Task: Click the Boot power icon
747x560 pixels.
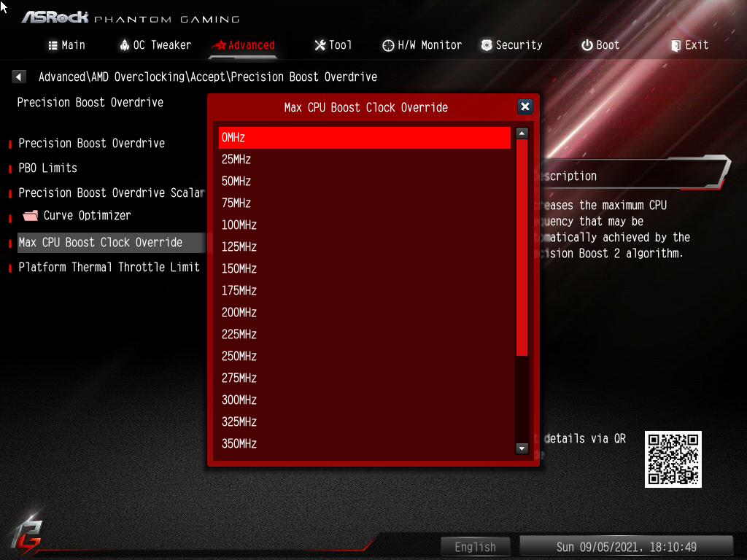Action: pyautogui.click(x=587, y=45)
